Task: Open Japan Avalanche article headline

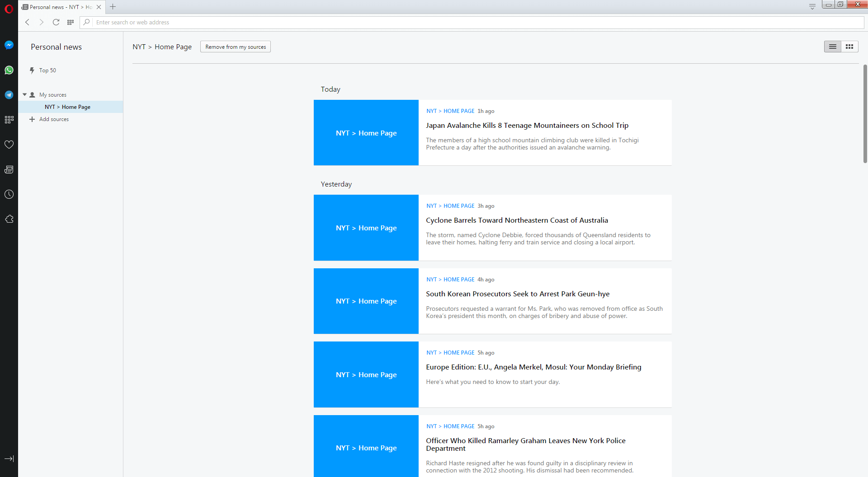Action: pyautogui.click(x=527, y=126)
